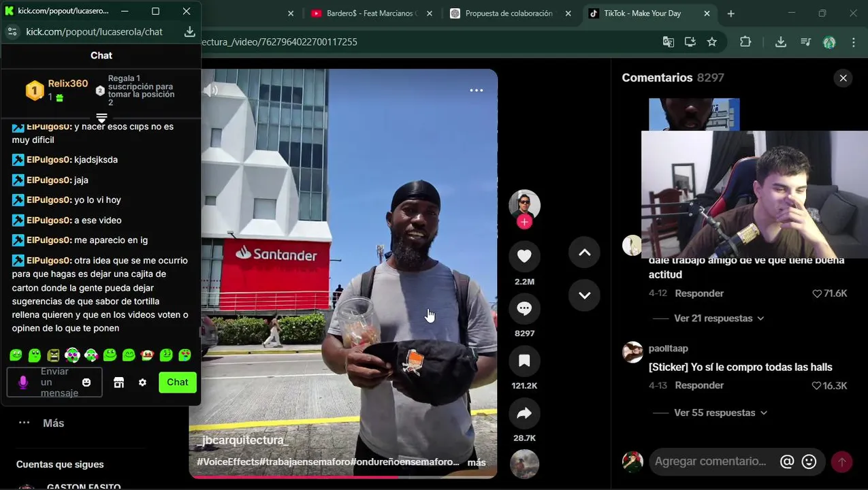Open emoji picker in comment box
The image size is (868, 490).
[x=809, y=461]
